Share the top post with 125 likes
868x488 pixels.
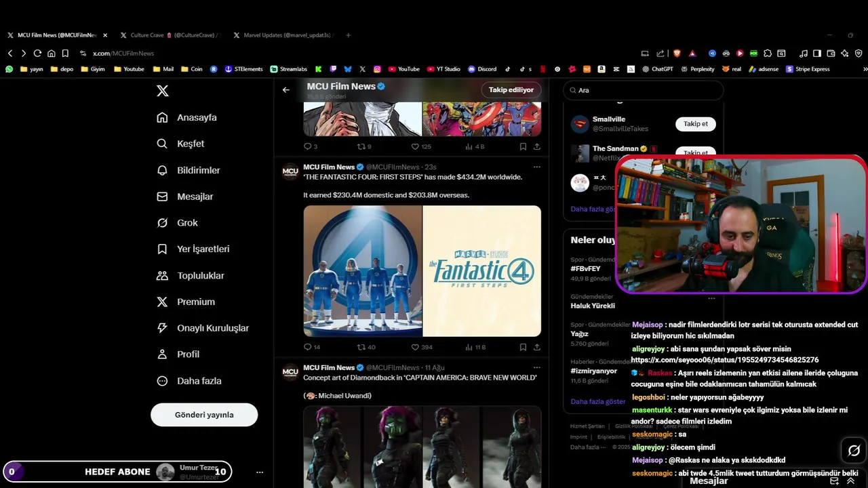coord(537,146)
